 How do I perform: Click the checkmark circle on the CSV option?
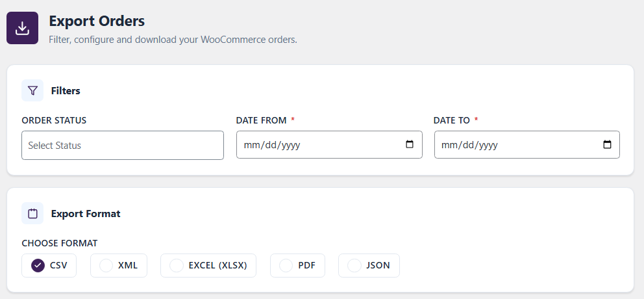(38, 265)
